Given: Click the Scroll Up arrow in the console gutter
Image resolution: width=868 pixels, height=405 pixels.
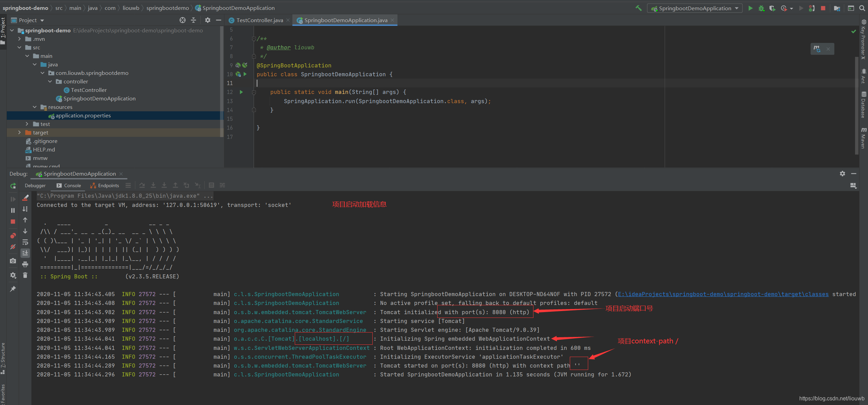Looking at the screenshot, I should [x=25, y=220].
